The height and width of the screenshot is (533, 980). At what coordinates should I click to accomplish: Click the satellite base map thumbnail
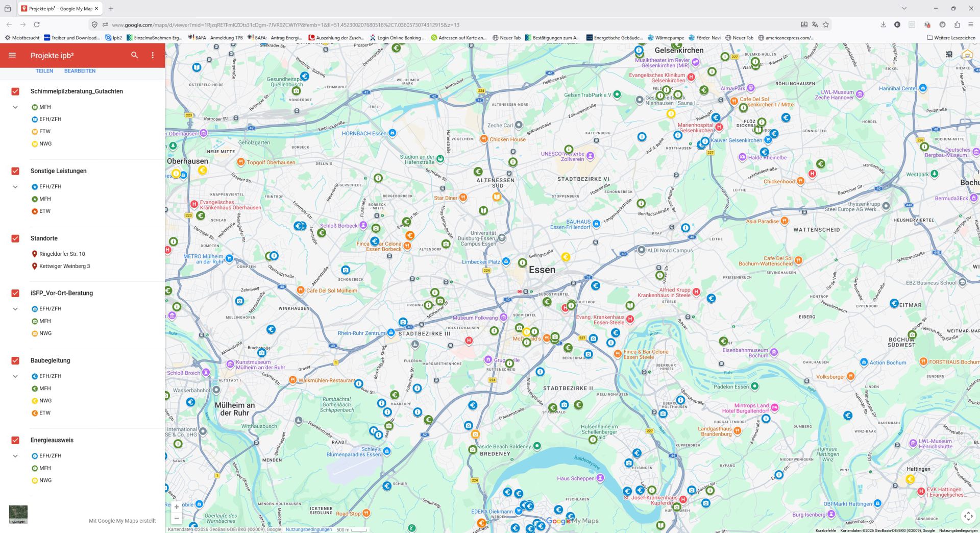18,514
